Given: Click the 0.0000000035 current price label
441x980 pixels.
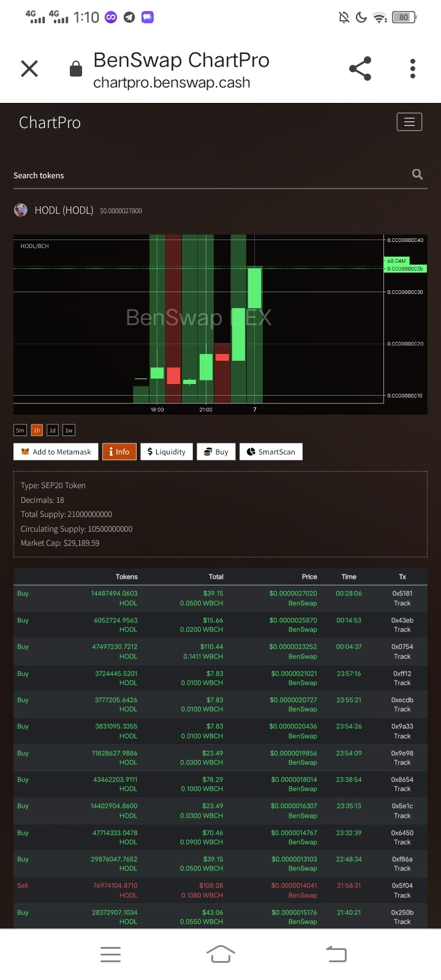Looking at the screenshot, I should 405,268.
